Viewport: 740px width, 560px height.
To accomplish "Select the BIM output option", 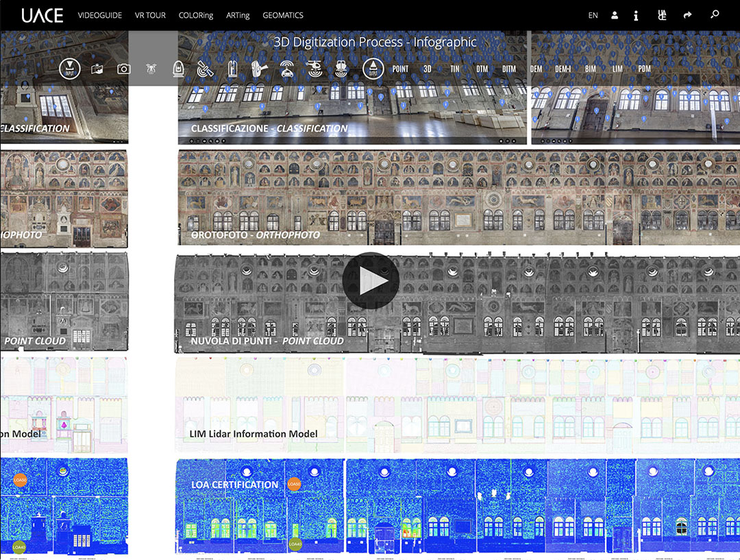I will point(590,69).
